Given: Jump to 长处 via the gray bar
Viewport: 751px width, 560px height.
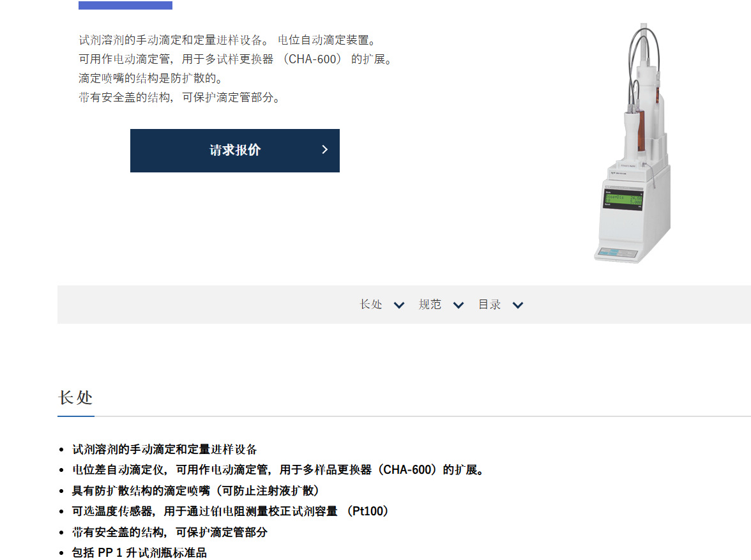Looking at the screenshot, I should coord(371,305).
